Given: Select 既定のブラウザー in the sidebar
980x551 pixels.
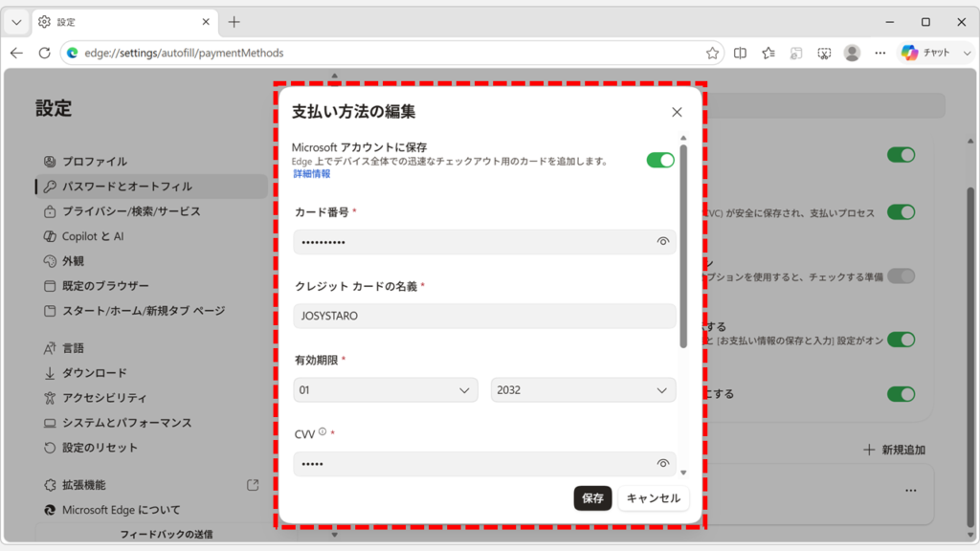Looking at the screenshot, I should [152, 285].
